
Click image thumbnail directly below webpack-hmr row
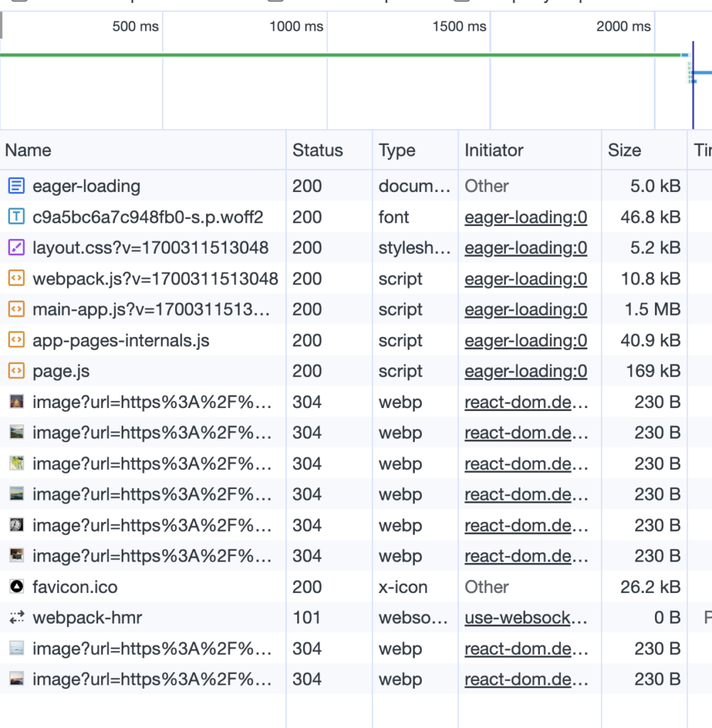tap(17, 648)
